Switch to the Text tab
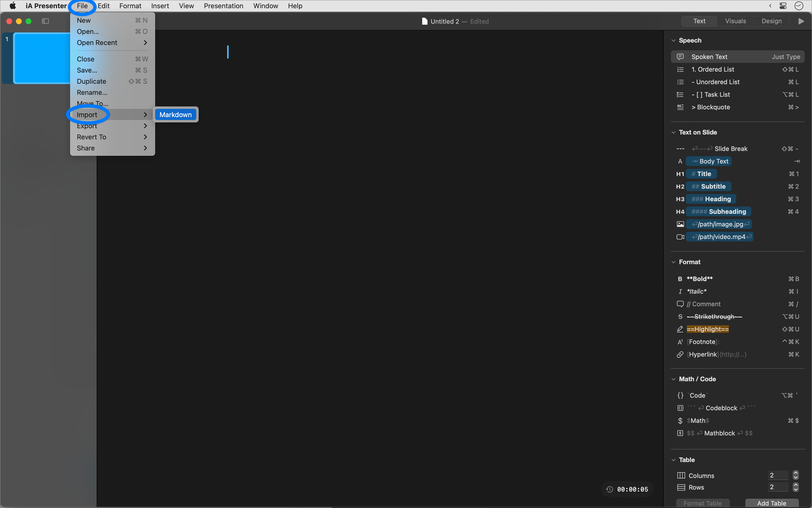812x508 pixels. pos(699,21)
